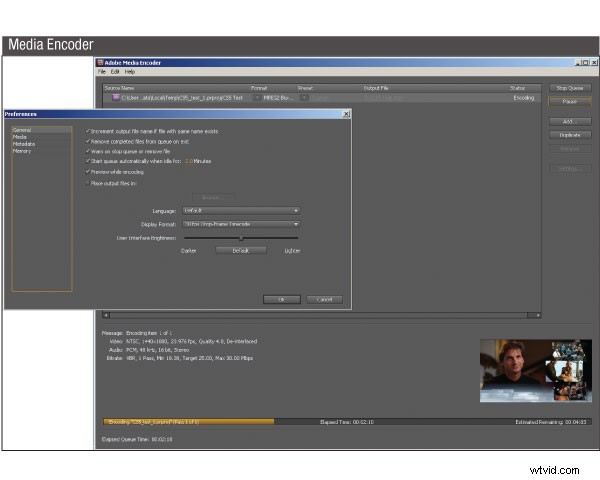Viewport: 600px width, 480px height.
Task: Open the Help menu
Action: pos(130,72)
